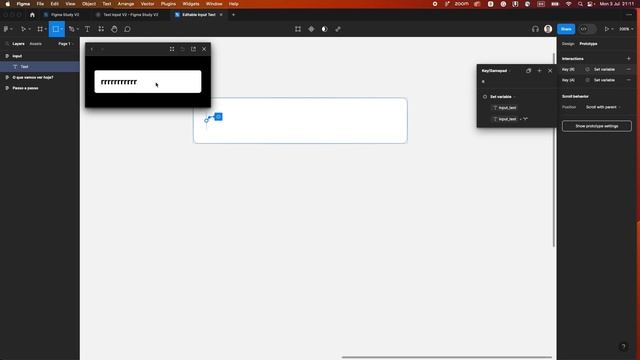Open the File menu

[x=40, y=4]
